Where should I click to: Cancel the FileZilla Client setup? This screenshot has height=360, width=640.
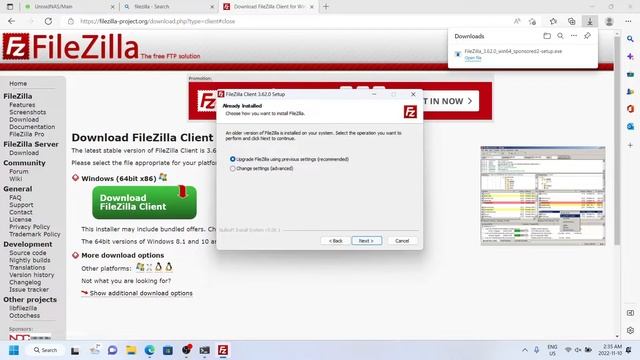pyautogui.click(x=402, y=241)
